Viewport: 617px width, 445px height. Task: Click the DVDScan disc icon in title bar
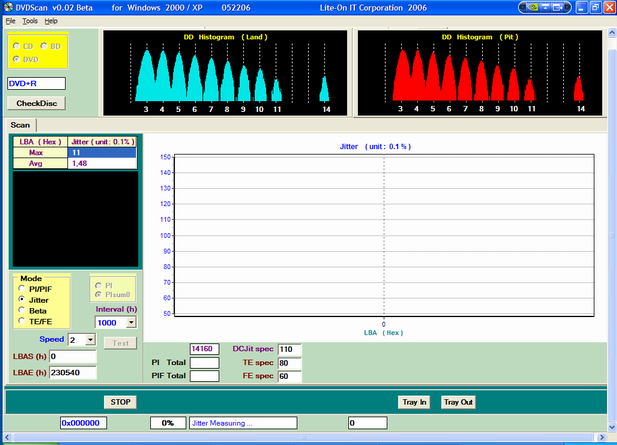pos(8,7)
